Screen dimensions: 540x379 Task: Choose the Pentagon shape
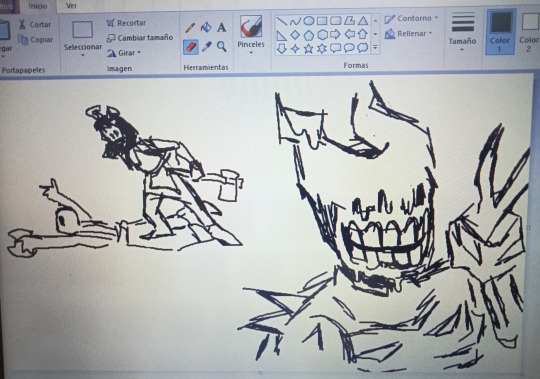[309, 35]
